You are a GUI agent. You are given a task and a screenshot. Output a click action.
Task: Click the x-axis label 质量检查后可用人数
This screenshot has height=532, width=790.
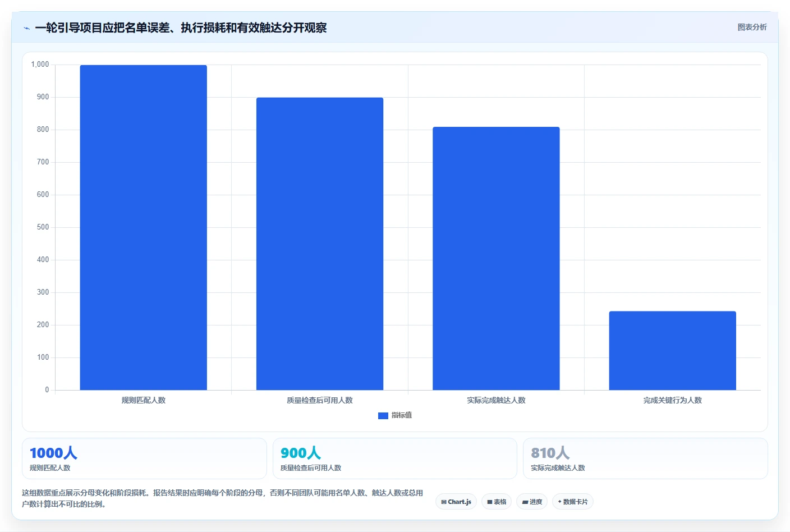point(320,400)
